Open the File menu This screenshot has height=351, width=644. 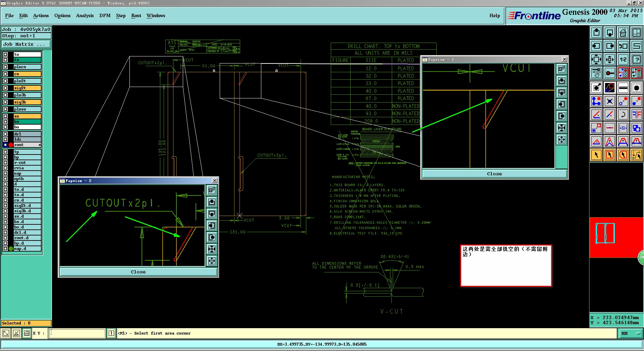pos(9,15)
